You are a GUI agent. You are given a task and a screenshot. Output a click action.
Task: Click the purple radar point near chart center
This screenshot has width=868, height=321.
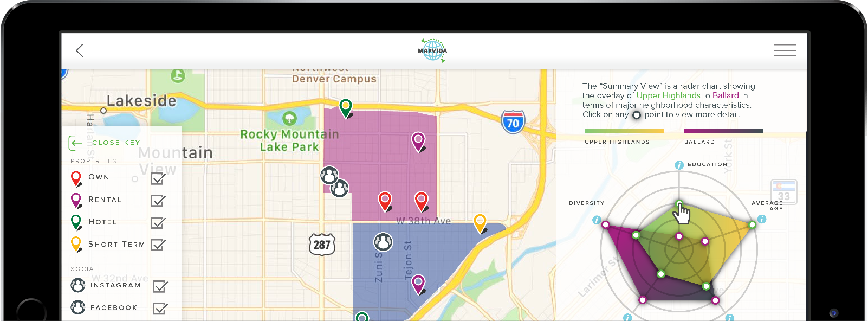[679, 236]
